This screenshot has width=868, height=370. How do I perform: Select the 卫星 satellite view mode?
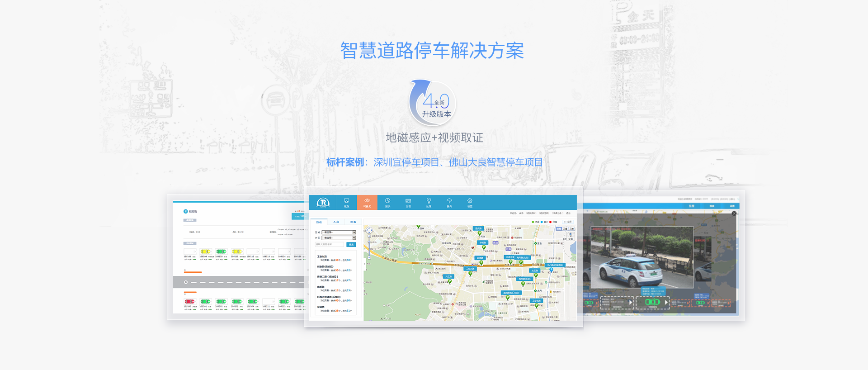click(x=565, y=229)
